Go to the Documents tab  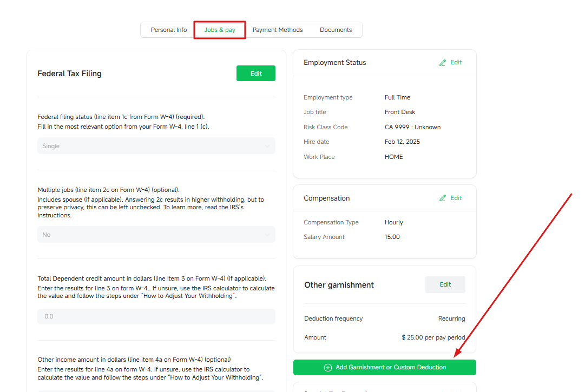(x=336, y=30)
